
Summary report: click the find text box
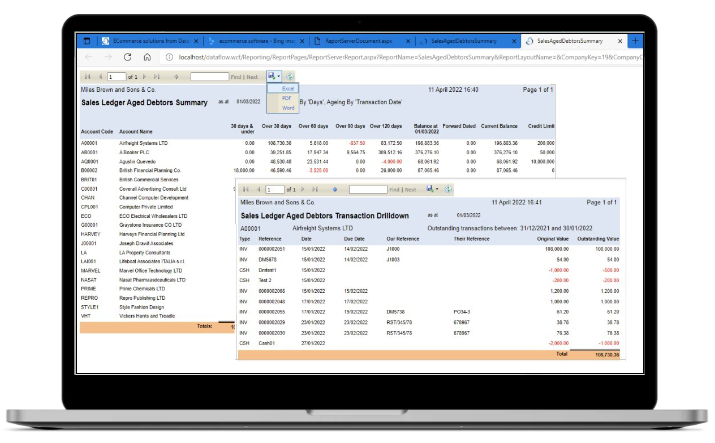(x=209, y=77)
